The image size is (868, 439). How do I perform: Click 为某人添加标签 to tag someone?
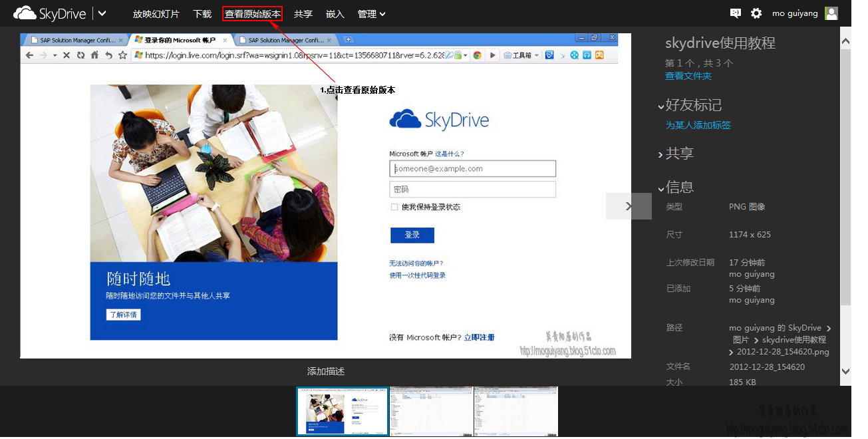pyautogui.click(x=698, y=125)
